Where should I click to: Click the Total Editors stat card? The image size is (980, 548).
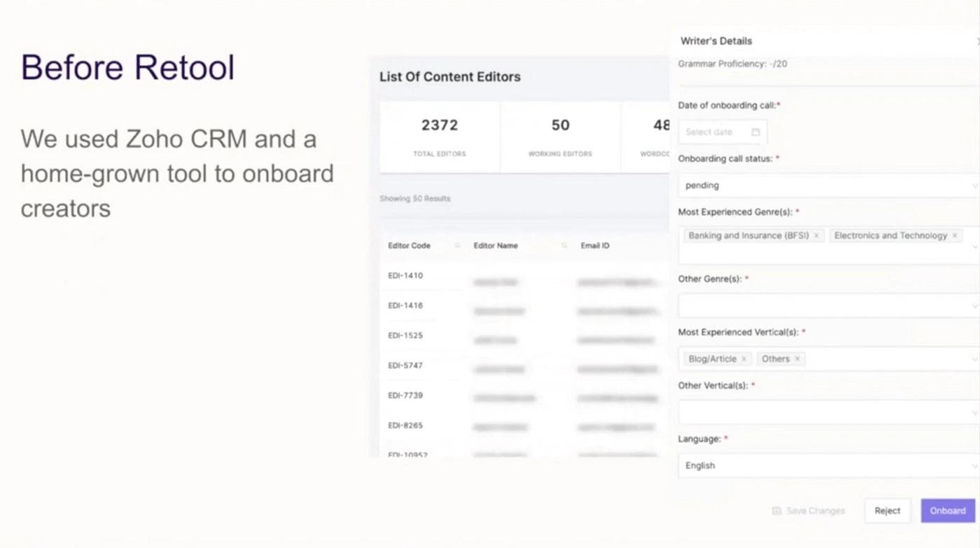440,137
